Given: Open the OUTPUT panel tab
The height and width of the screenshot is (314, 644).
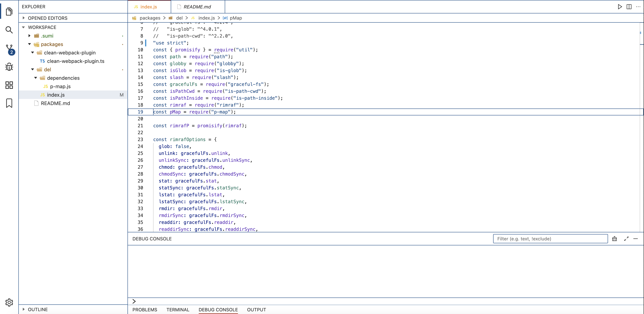Looking at the screenshot, I should click(x=257, y=310).
